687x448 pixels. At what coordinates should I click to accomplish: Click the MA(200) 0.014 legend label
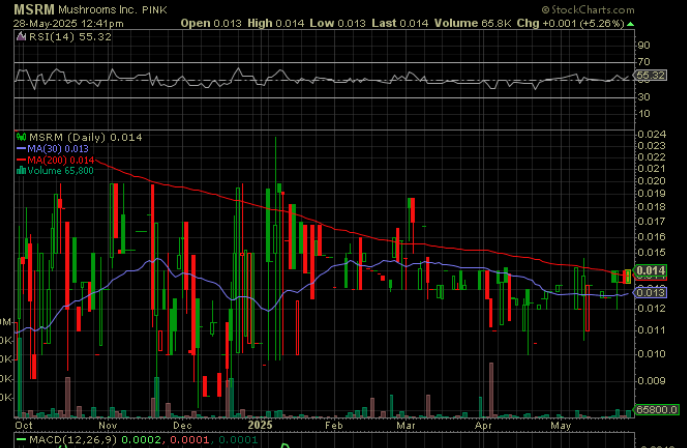pyautogui.click(x=60, y=160)
